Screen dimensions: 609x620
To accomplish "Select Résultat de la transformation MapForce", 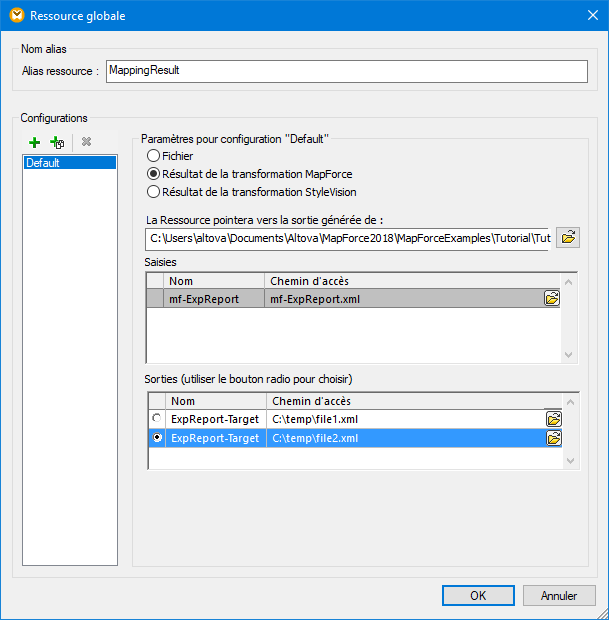I will tap(153, 174).
